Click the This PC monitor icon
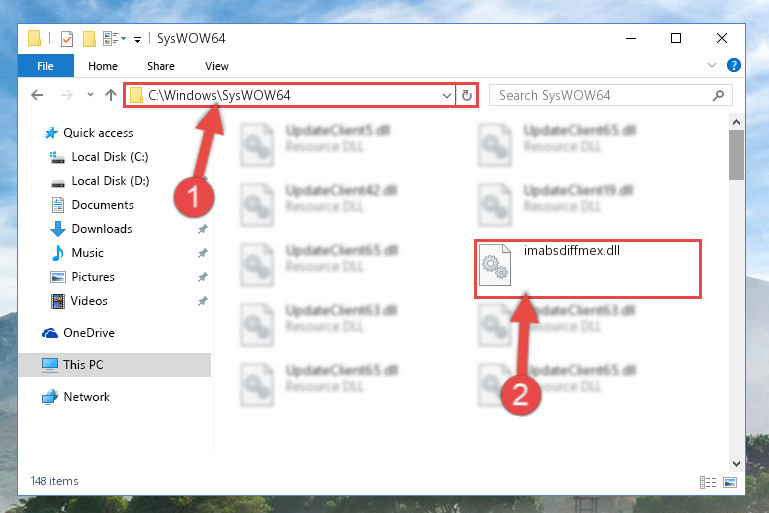769x513 pixels. (x=50, y=365)
